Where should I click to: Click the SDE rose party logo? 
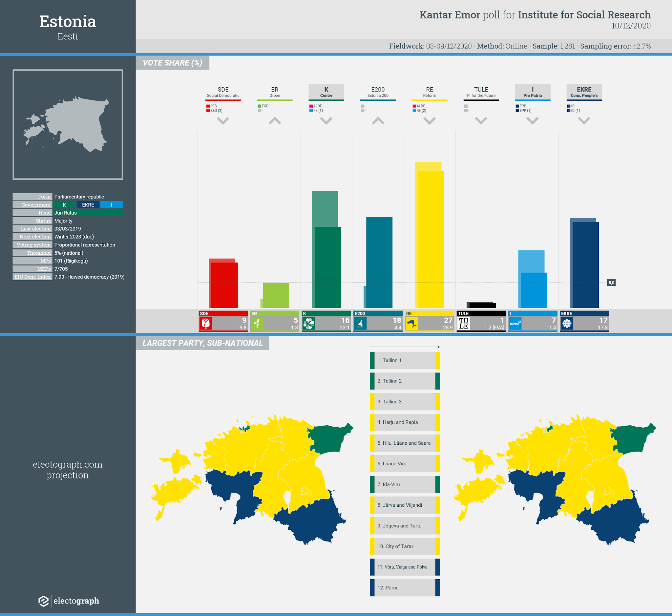click(x=206, y=323)
